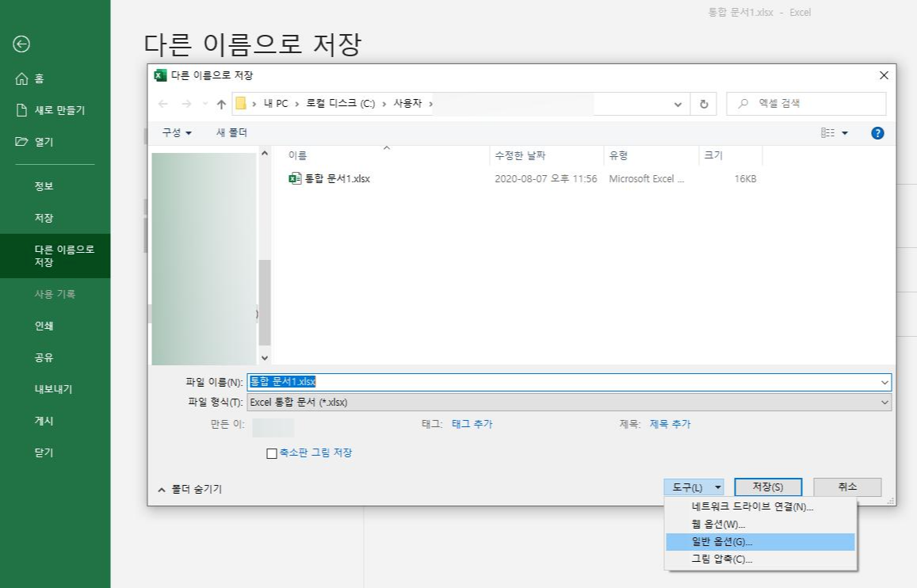Click the nav pane scroll down arrow
Viewport: 917px width, 588px height.
265,357
